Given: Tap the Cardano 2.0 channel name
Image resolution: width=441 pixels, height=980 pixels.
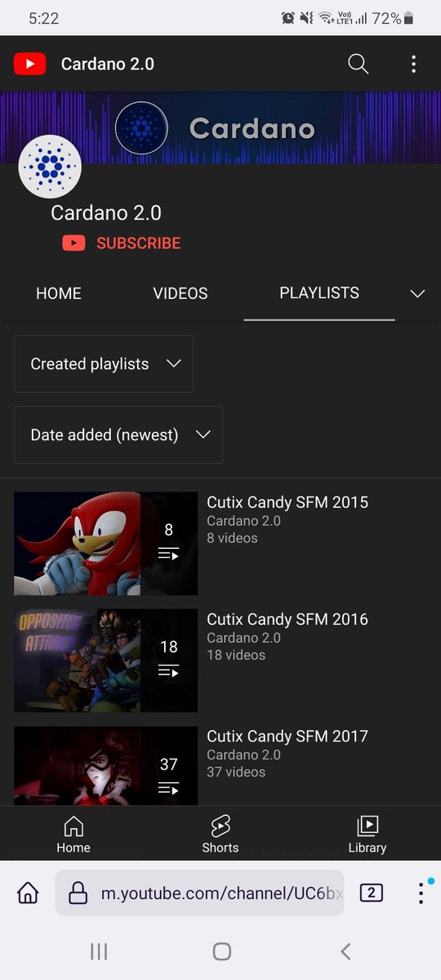Looking at the screenshot, I should pos(106,213).
